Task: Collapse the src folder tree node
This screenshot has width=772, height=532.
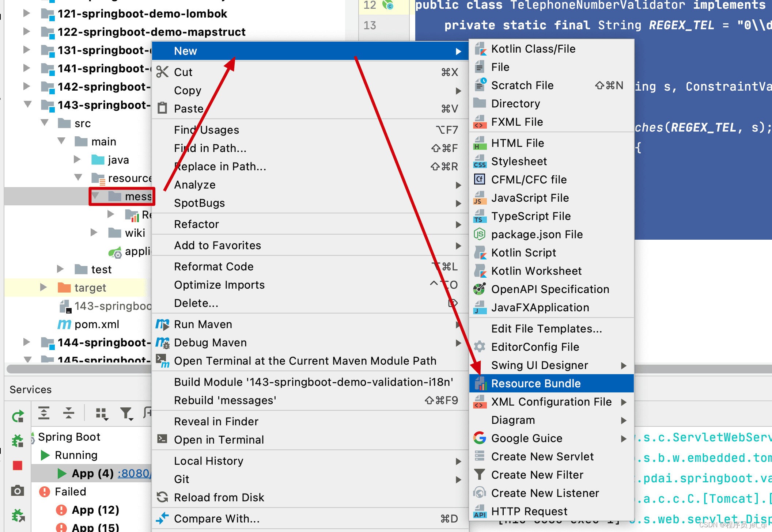Action: pos(45,123)
